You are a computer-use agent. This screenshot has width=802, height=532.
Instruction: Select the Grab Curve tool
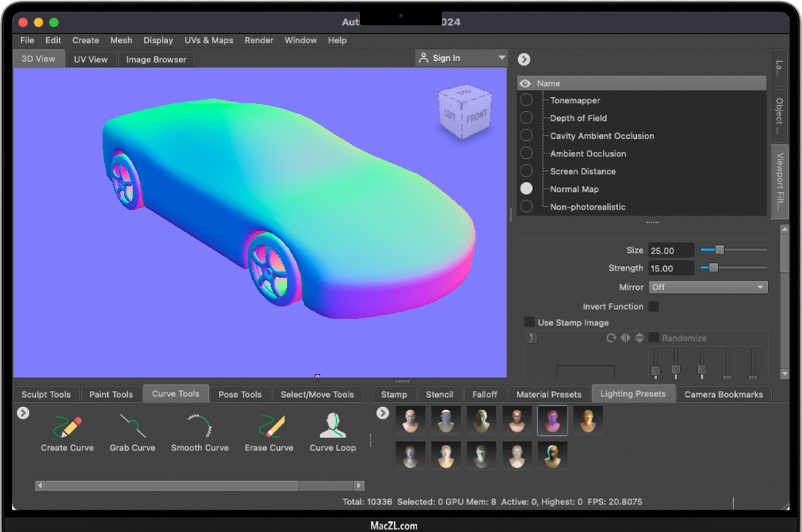click(132, 432)
